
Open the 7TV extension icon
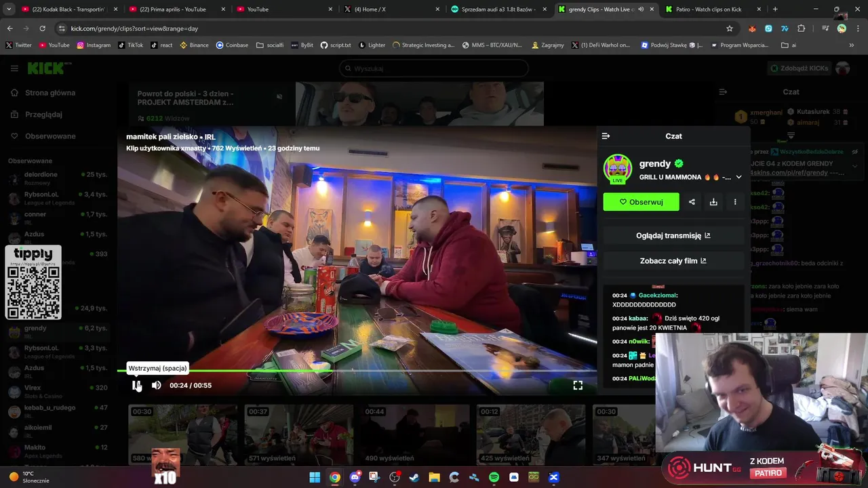tap(785, 28)
